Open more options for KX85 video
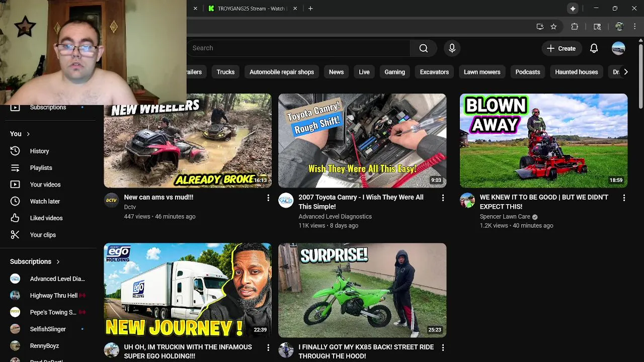The height and width of the screenshot is (362, 644). pyautogui.click(x=443, y=348)
